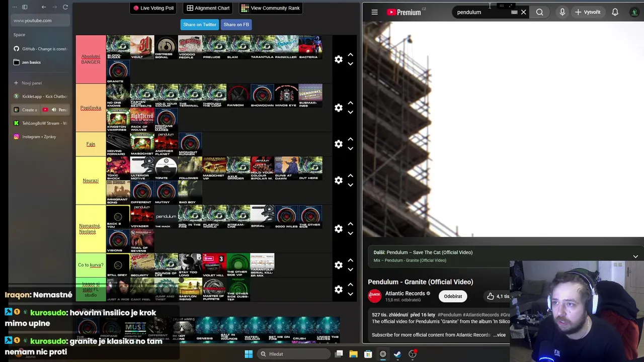Screen dimensions: 644x362
Task: Click the browser back arrow
Action: tap(44, 7)
